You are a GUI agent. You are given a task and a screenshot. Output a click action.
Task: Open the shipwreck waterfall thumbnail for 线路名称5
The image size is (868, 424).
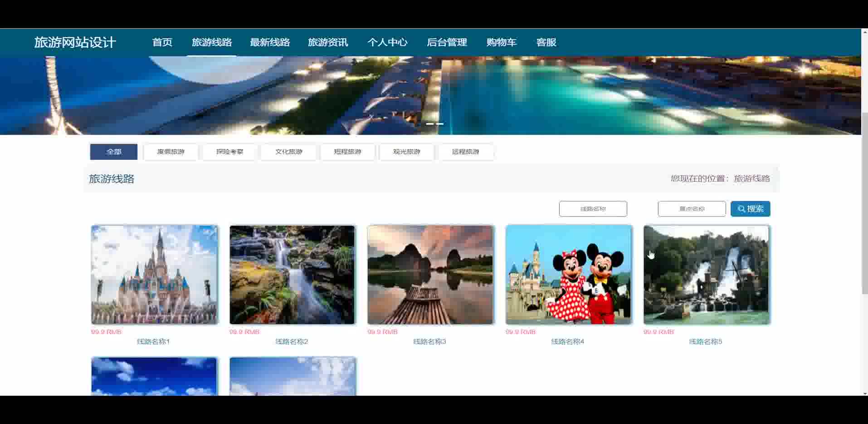coord(707,275)
